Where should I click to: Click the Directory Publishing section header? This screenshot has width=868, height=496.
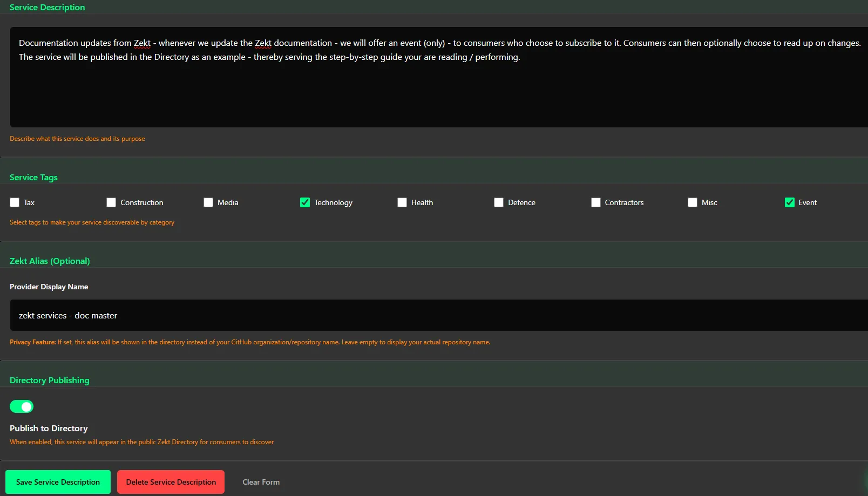point(49,380)
